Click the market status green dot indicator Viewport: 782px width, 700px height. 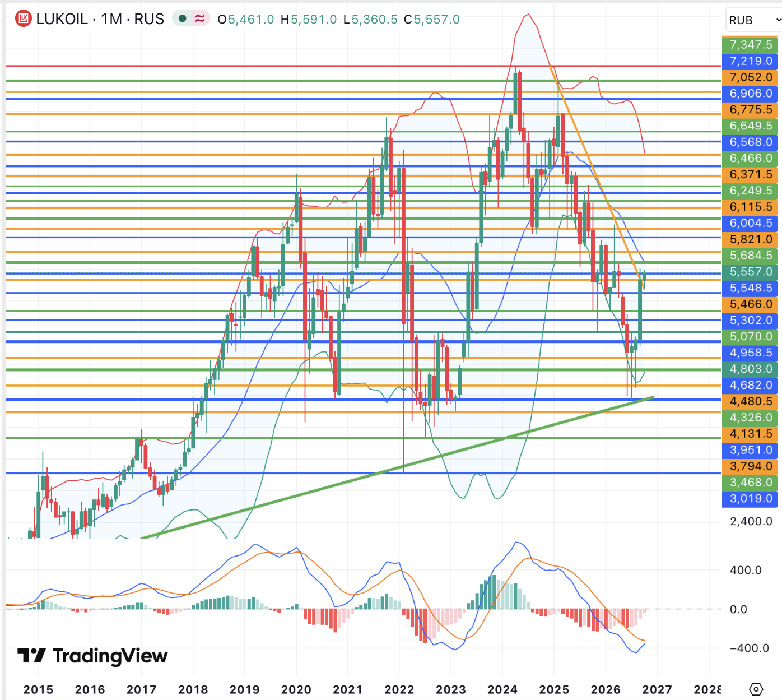[182, 18]
